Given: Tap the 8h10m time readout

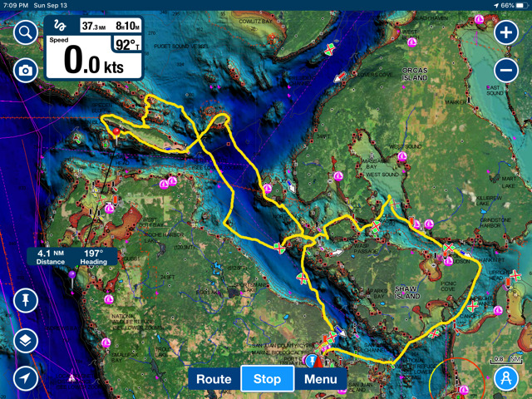Looking at the screenshot, I should (x=127, y=26).
